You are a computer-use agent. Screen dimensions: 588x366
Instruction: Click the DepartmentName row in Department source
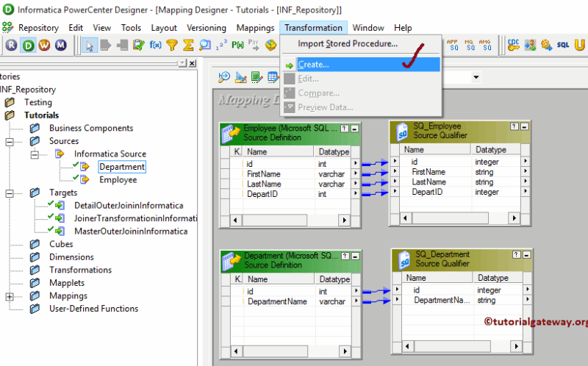(291, 301)
